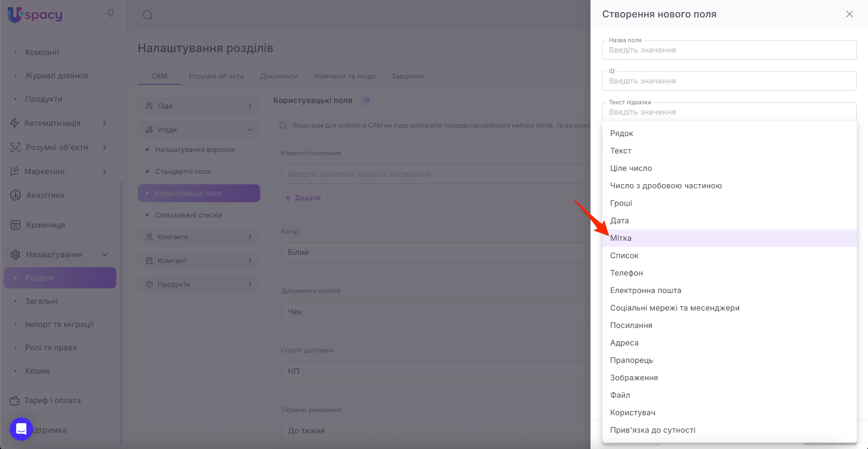Choose Прапорець from the type list
868x449 pixels.
(632, 360)
